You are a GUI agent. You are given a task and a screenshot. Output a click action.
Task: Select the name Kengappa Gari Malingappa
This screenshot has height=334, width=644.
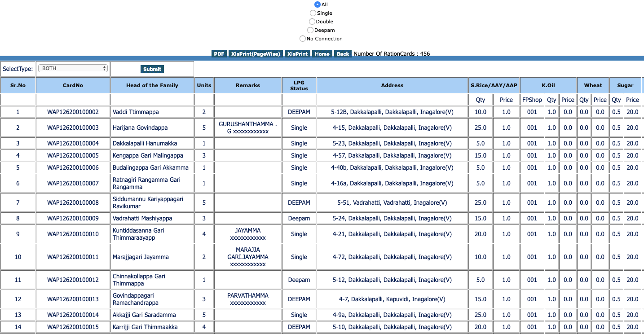(x=148, y=155)
